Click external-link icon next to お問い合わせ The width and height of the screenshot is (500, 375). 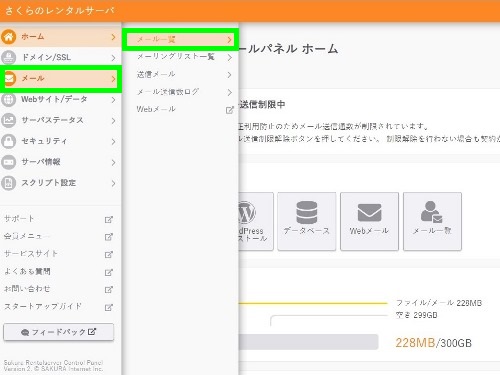click(109, 290)
